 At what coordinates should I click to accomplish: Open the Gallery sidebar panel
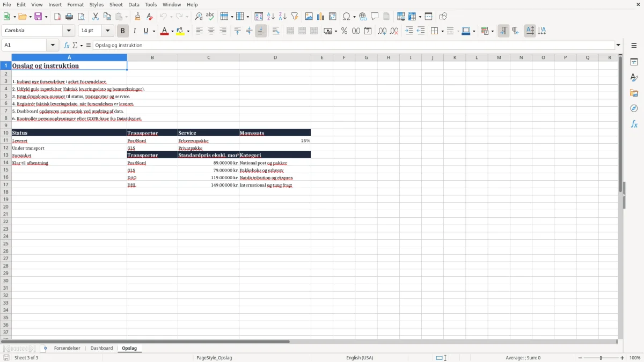point(634,93)
